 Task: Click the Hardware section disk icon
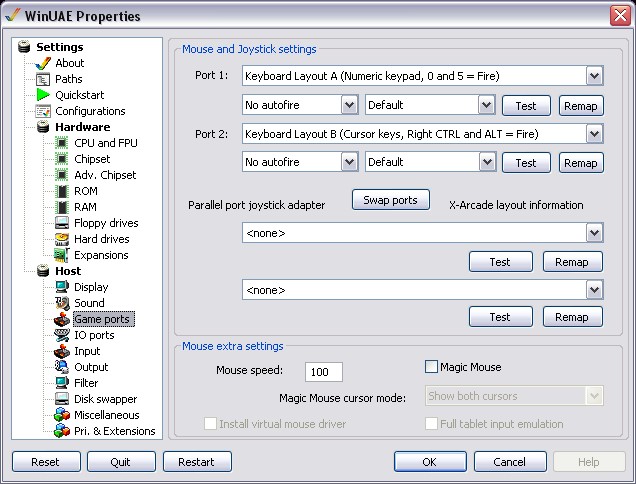[43, 127]
